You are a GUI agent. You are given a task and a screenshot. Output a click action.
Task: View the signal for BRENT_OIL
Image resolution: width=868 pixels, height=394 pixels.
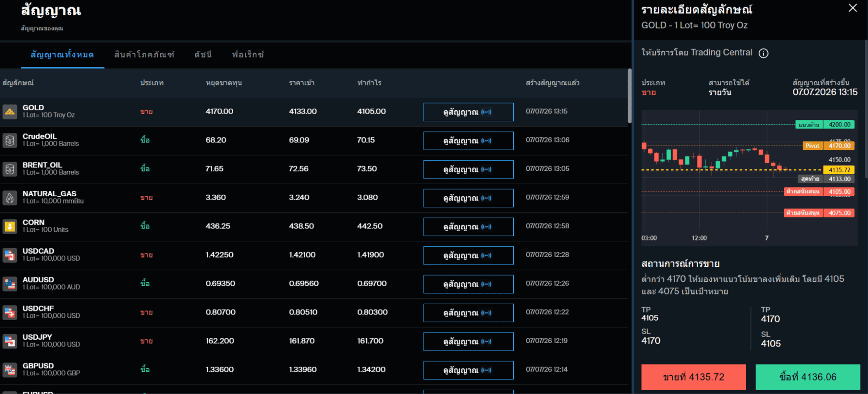tap(469, 169)
